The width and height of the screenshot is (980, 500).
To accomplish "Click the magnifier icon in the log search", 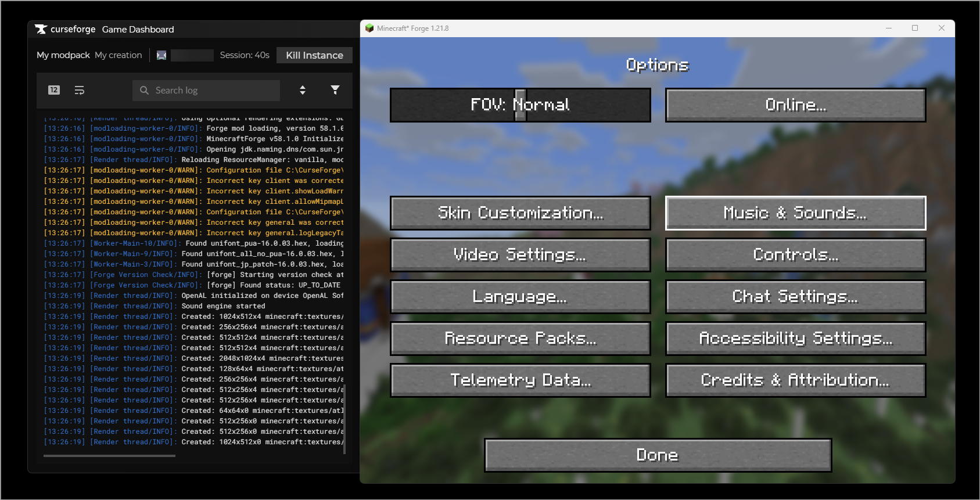I will pos(145,90).
